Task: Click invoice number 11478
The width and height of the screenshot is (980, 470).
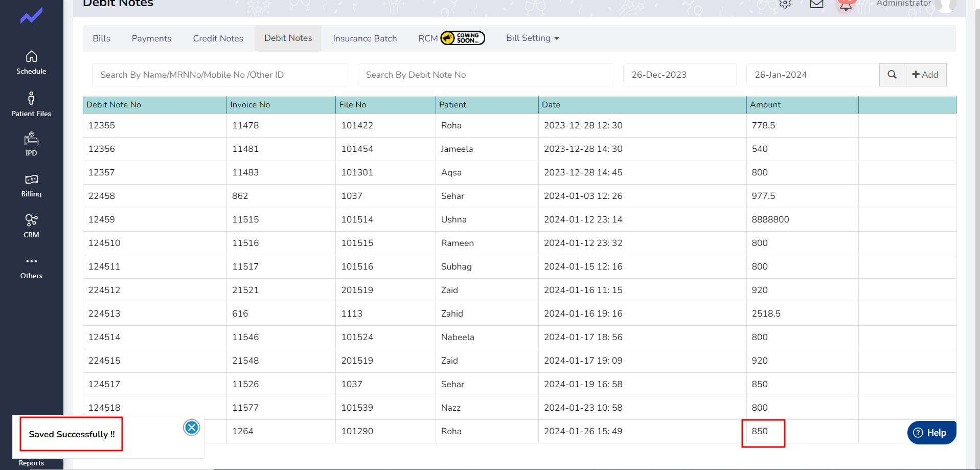Action: point(245,125)
